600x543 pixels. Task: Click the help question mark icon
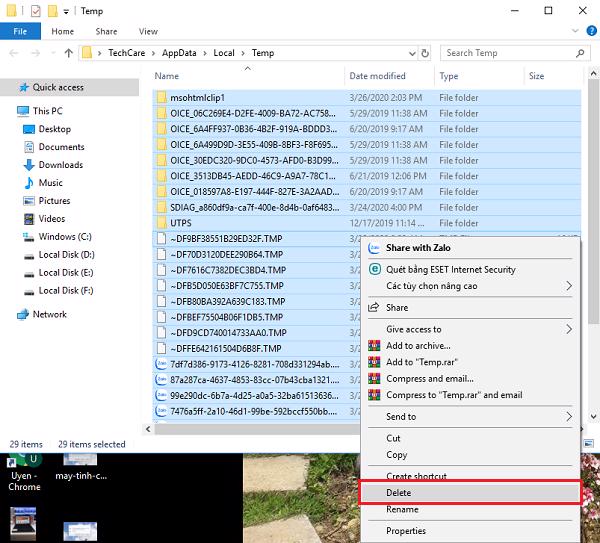pyautogui.click(x=590, y=32)
